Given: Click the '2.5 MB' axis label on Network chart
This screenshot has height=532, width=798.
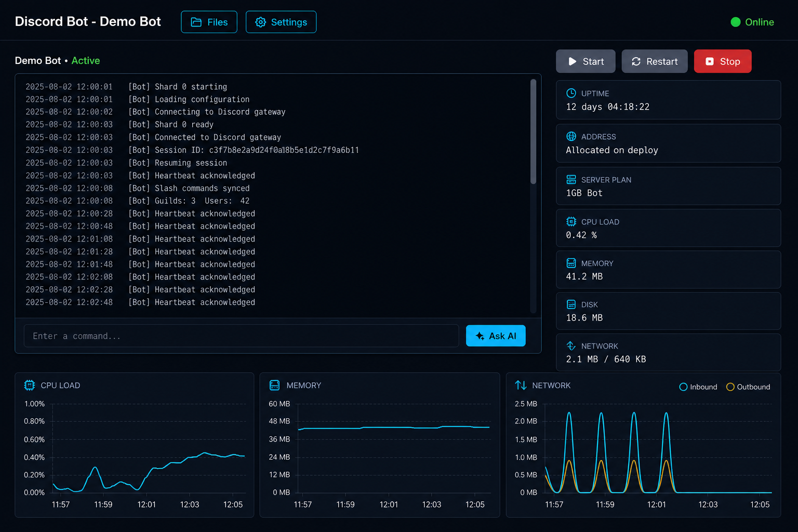Looking at the screenshot, I should pyautogui.click(x=526, y=404).
